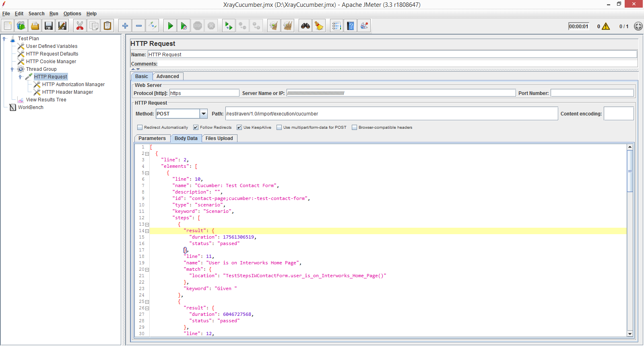Cut the selected element with scissors icon
Image resolution: width=644 pixels, height=346 pixels.
tap(80, 26)
